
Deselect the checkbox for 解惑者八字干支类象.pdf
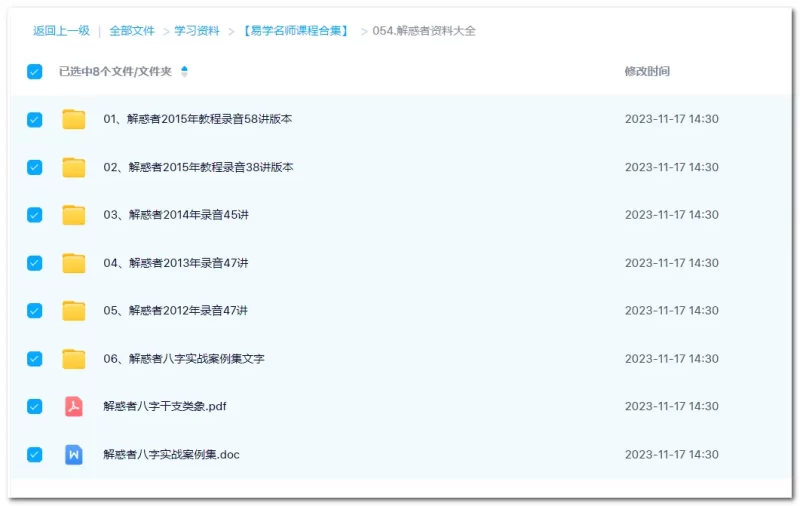(x=35, y=407)
